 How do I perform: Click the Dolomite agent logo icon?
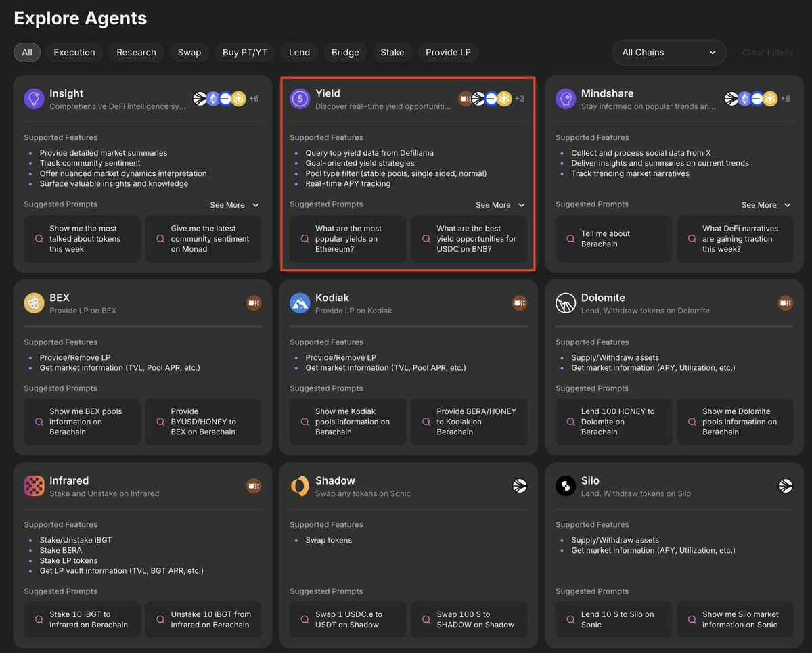tap(566, 303)
